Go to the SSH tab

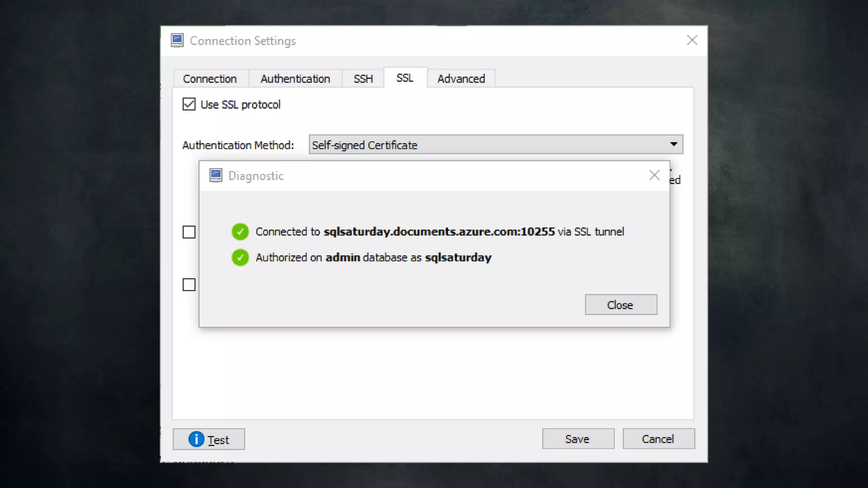[363, 79]
